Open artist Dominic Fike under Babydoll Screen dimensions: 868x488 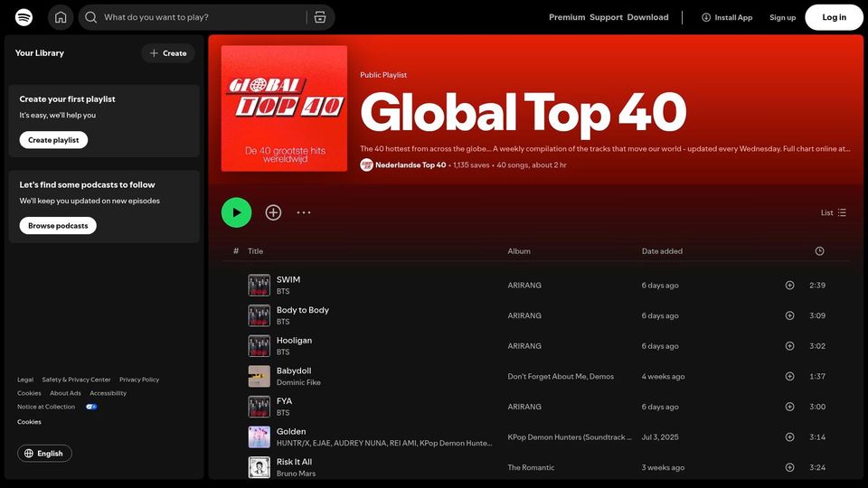click(x=298, y=382)
